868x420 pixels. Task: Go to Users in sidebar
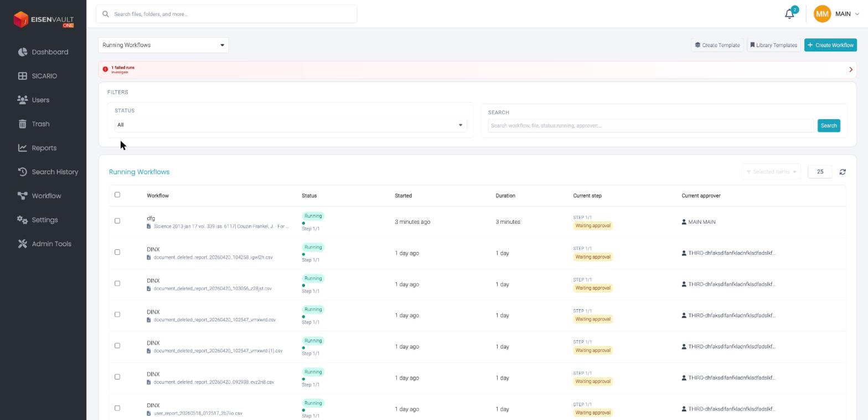34,100
